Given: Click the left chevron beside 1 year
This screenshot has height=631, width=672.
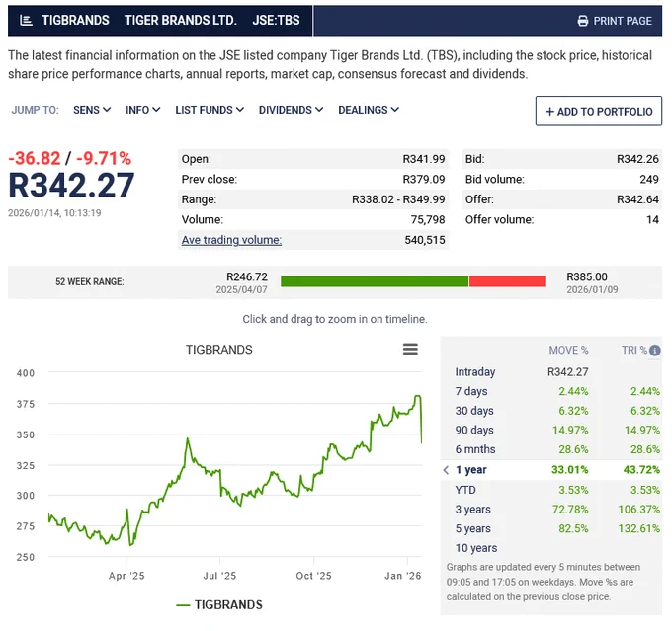Looking at the screenshot, I should pyautogui.click(x=446, y=469).
